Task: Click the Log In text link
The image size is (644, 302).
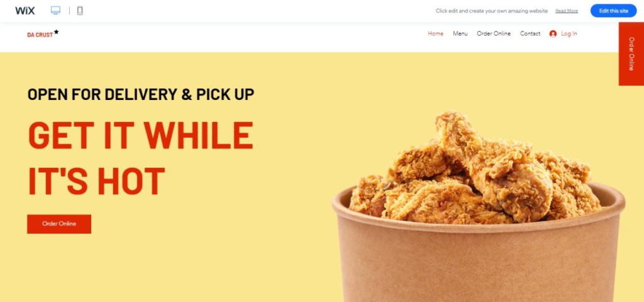Action: (569, 34)
